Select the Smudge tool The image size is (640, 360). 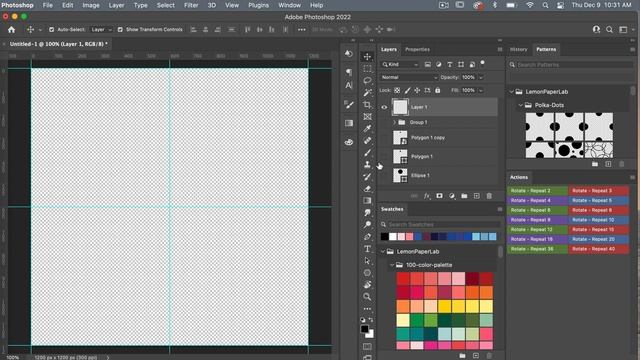point(367,213)
